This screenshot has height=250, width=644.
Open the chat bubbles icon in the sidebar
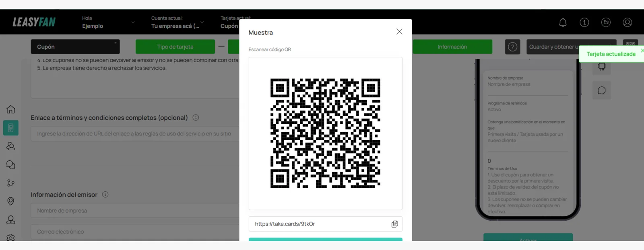point(11,165)
